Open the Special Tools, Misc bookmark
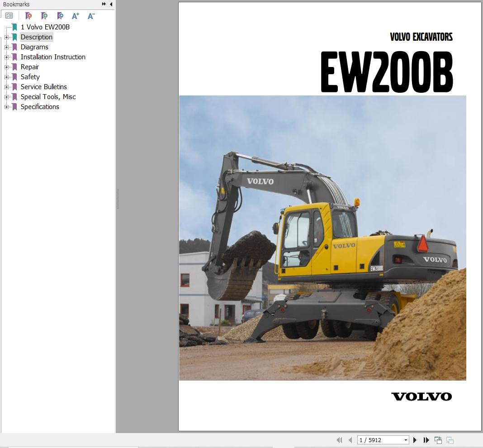This screenshot has width=483, height=448. 48,97
